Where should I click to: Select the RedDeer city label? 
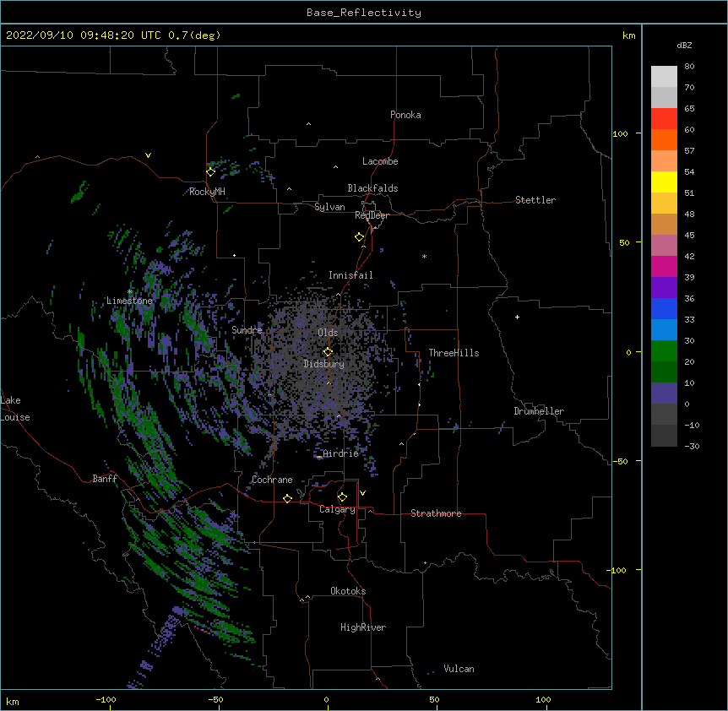tap(372, 215)
